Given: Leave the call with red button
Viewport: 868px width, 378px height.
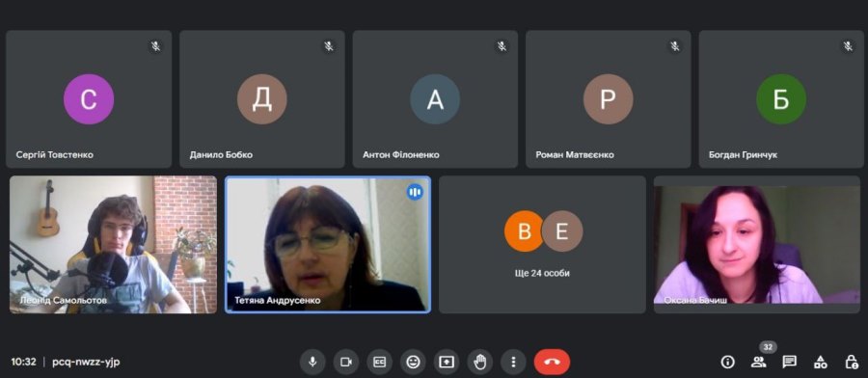Looking at the screenshot, I should point(552,362).
